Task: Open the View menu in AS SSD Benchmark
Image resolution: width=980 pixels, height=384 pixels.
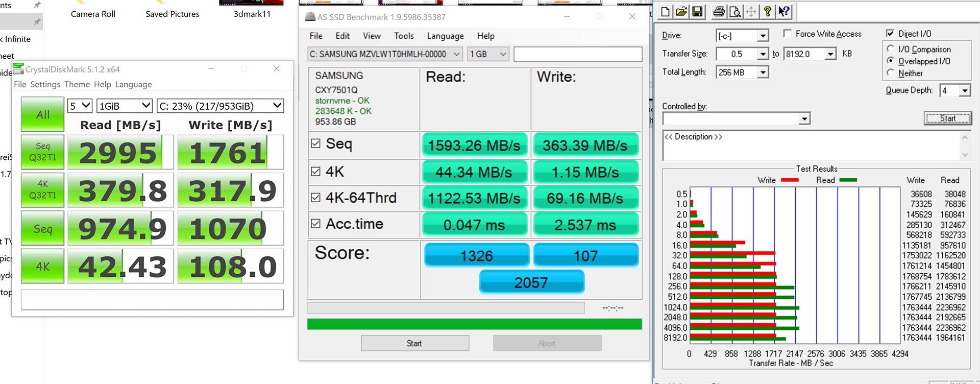Action: click(x=372, y=36)
